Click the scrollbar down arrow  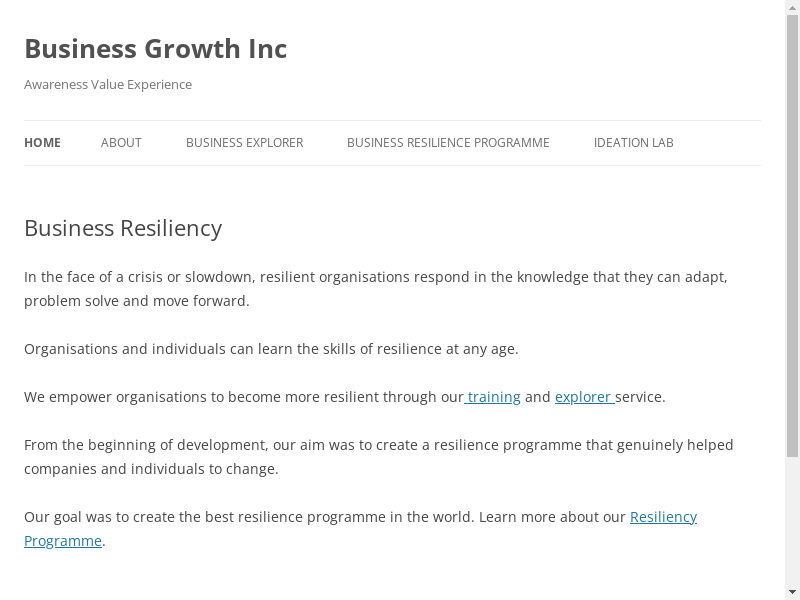point(792,592)
